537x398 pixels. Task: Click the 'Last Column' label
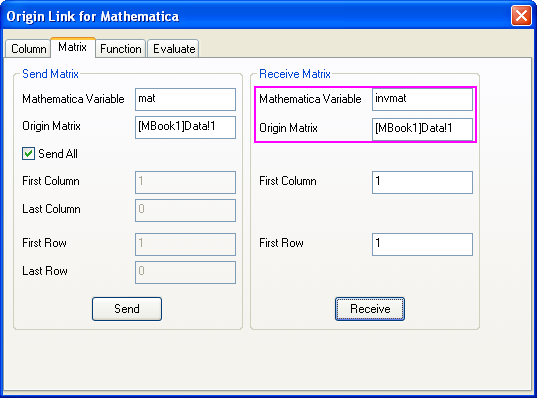51,209
